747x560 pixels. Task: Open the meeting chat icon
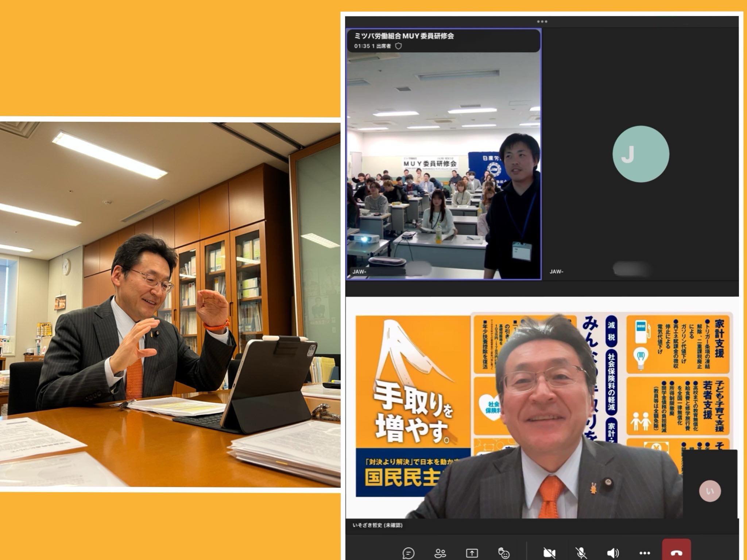click(408, 553)
